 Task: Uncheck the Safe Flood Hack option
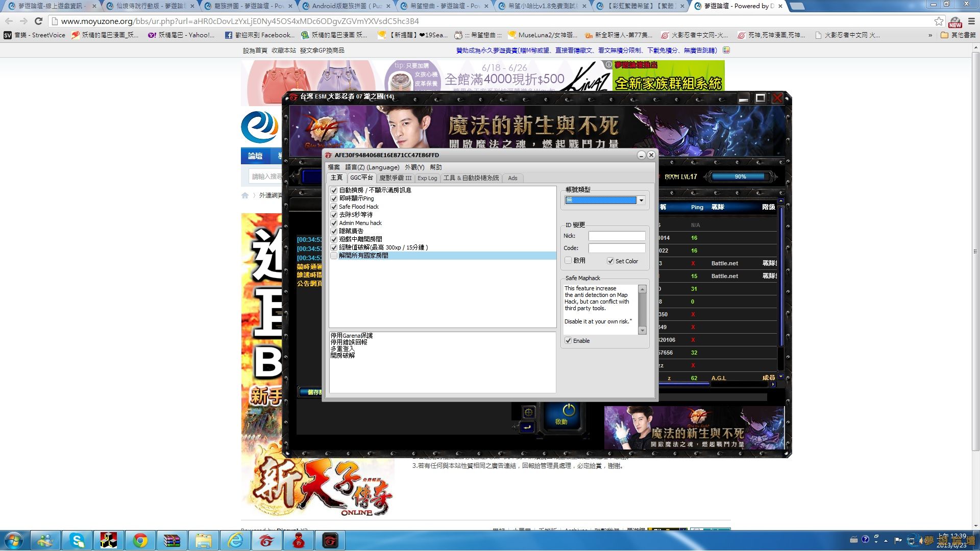point(334,207)
